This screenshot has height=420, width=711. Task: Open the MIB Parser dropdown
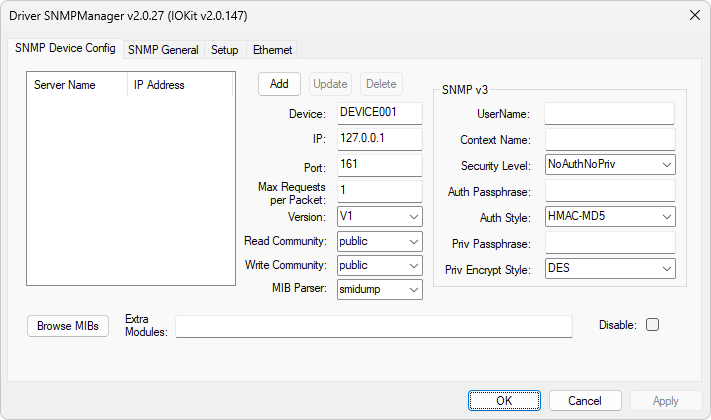(380, 289)
